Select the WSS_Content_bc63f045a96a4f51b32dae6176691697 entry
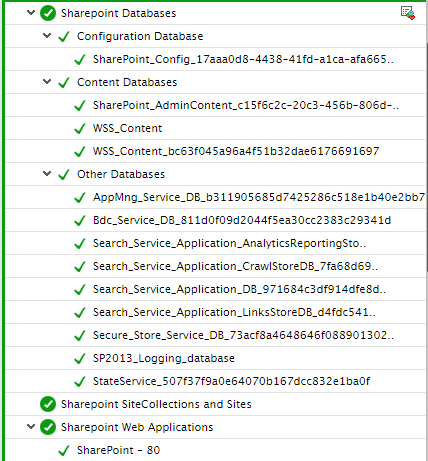This screenshot has height=461, width=428. [236, 151]
